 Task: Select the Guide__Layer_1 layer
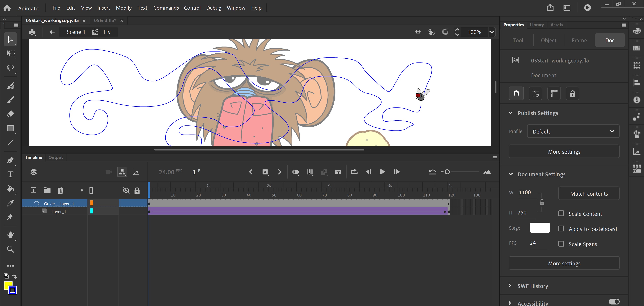[59, 204]
